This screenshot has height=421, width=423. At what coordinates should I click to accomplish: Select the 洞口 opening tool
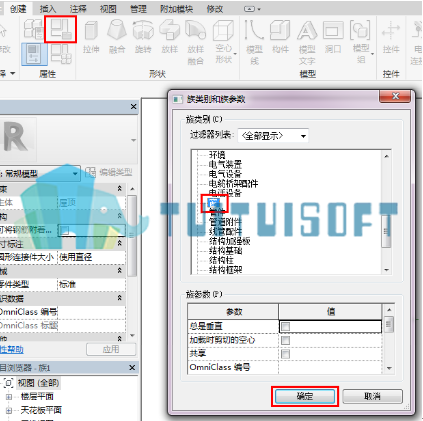(333, 37)
